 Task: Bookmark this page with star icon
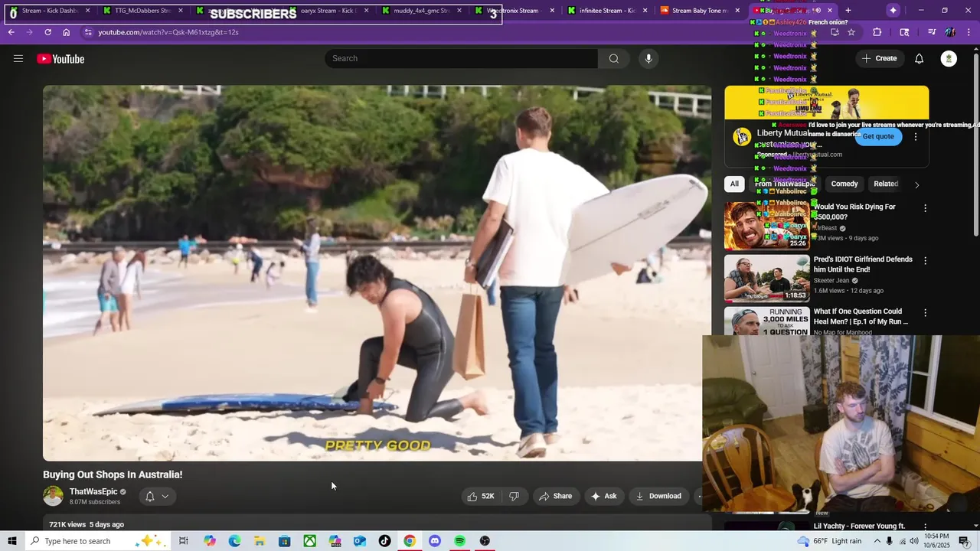coord(851,32)
